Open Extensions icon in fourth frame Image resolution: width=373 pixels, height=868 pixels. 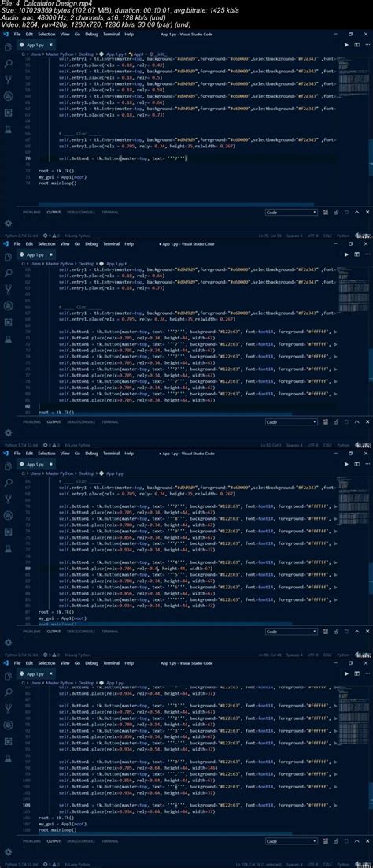click(x=9, y=741)
